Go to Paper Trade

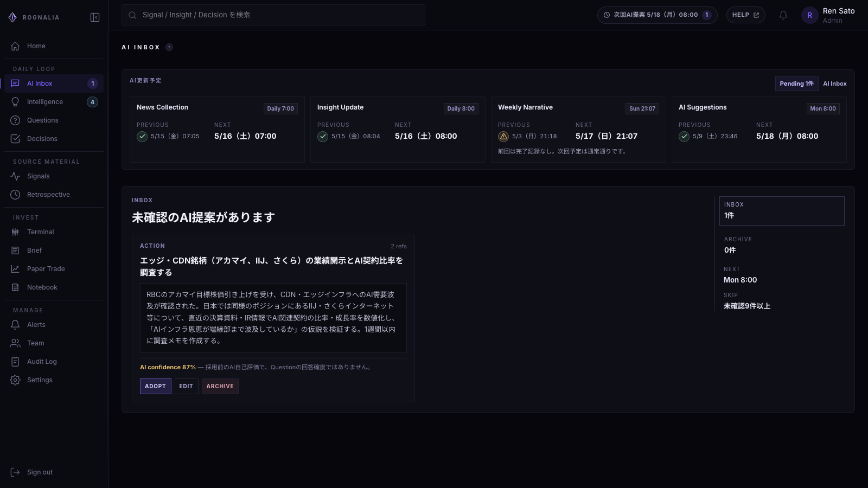coord(54,269)
